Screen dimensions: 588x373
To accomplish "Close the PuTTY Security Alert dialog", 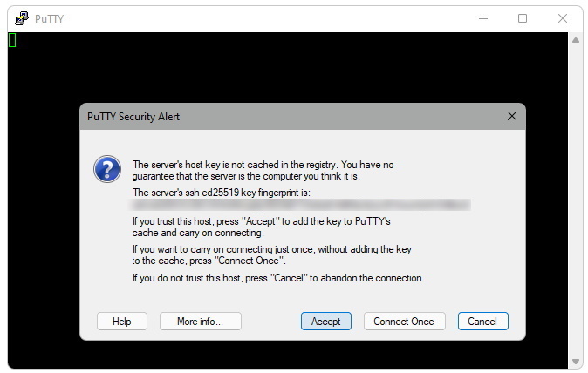I will pos(512,116).
